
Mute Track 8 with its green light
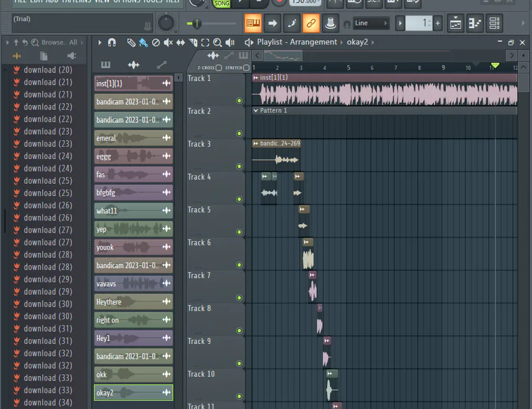tap(239, 330)
